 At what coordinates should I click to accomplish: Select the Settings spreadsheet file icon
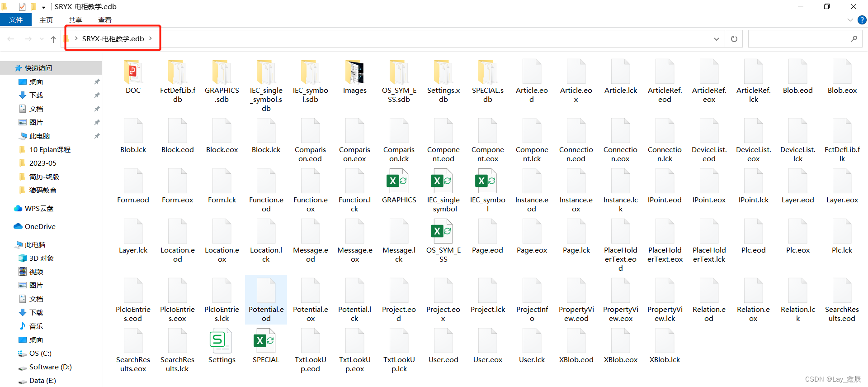click(222, 341)
